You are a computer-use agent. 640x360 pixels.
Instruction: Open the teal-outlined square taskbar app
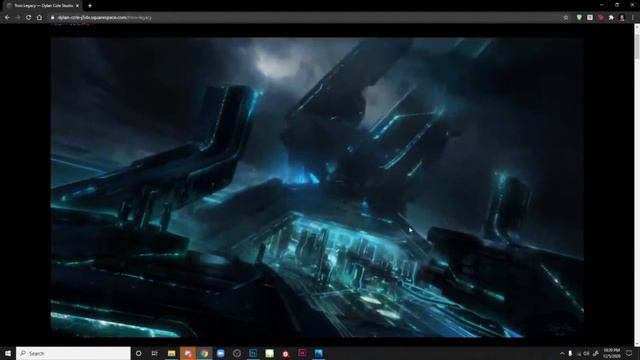click(253, 353)
